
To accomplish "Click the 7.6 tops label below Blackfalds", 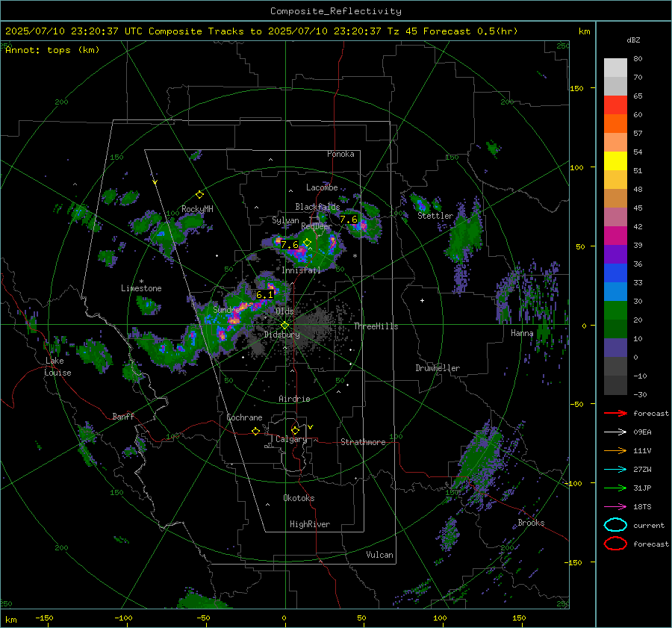I will point(349,220).
